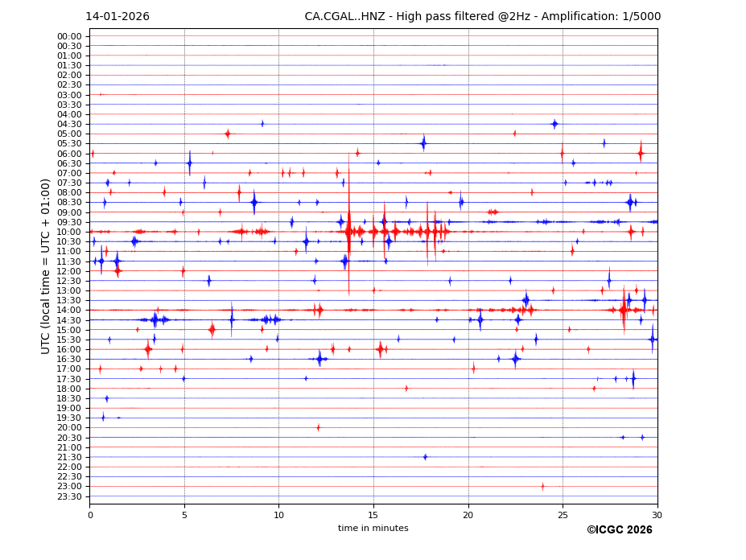Select the 10:00 time row label
The image size is (746, 560).
tap(68, 232)
